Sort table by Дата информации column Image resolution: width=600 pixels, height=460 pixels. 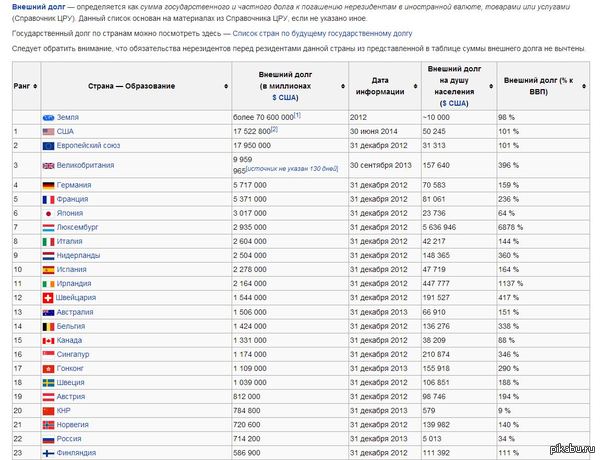coord(379,86)
